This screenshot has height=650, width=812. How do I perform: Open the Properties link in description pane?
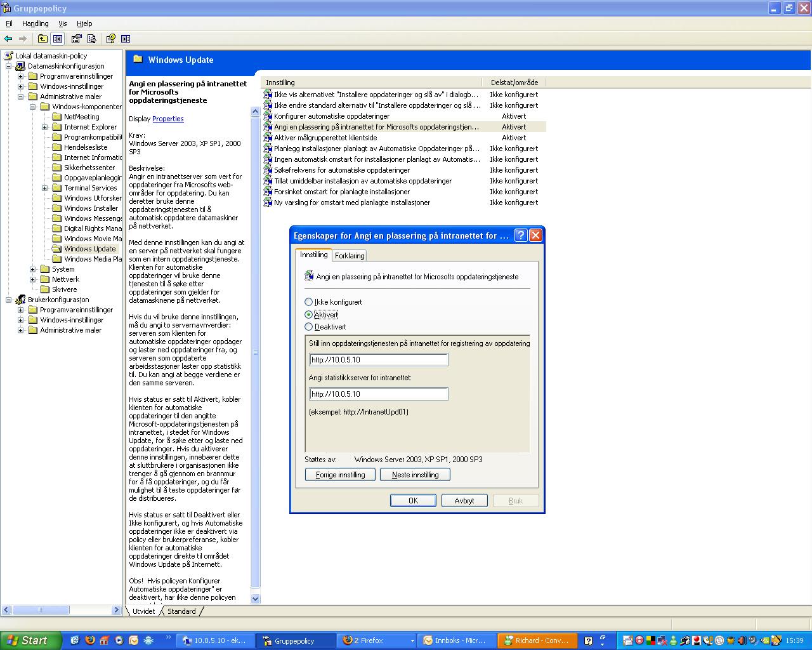click(167, 119)
